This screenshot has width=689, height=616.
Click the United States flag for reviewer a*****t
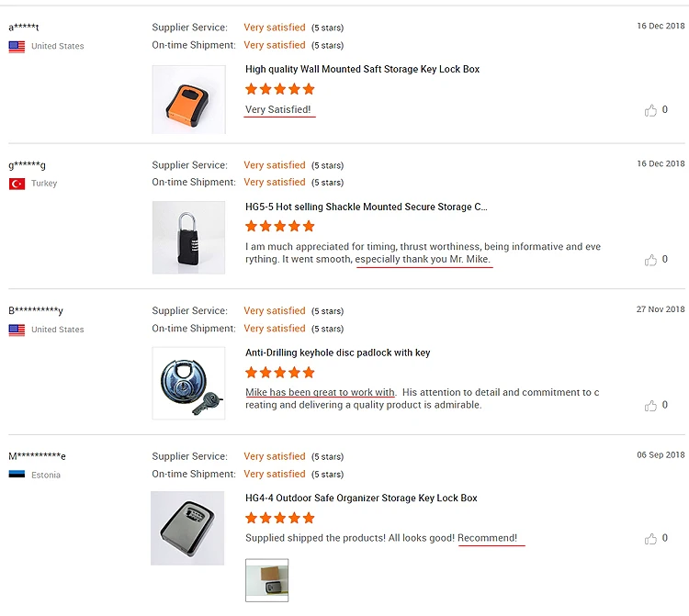click(17, 46)
